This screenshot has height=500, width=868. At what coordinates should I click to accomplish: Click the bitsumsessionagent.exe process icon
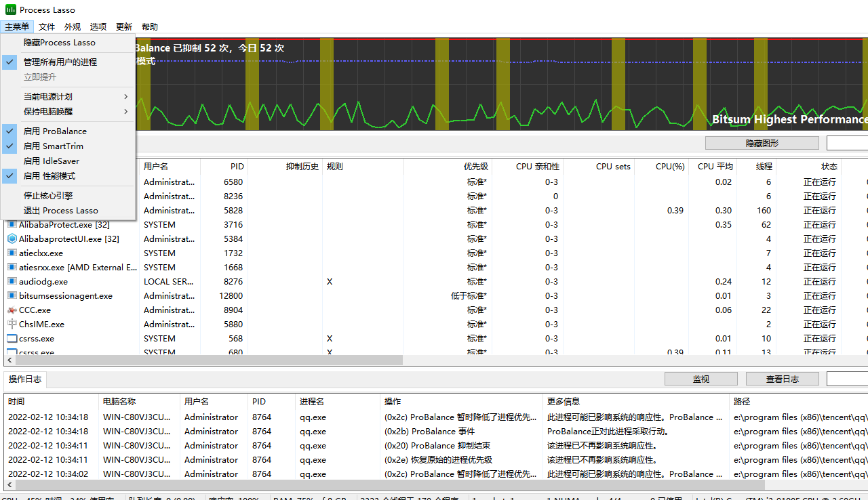12,295
